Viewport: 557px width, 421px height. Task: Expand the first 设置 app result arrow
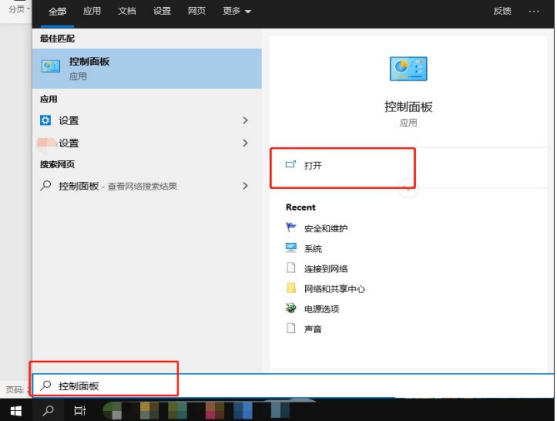coord(245,120)
